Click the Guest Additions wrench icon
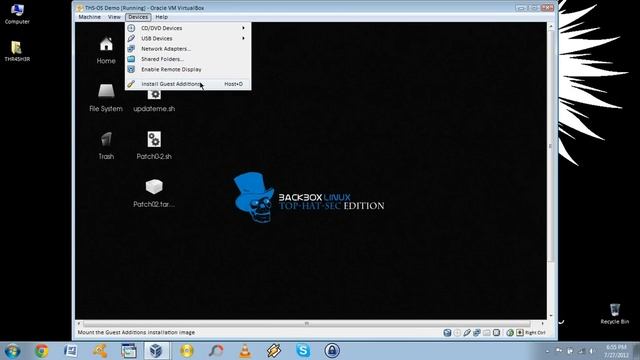The height and width of the screenshot is (360, 640). click(x=131, y=84)
